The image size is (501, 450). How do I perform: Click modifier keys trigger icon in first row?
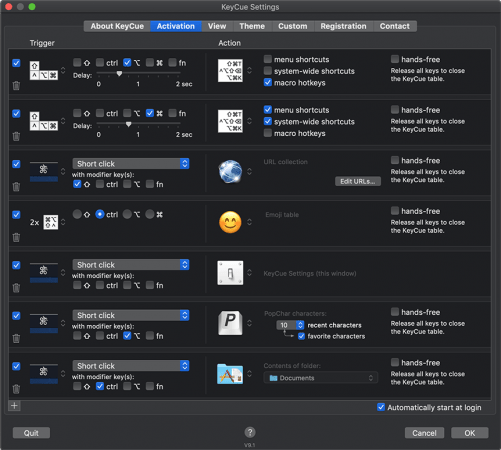click(x=44, y=71)
